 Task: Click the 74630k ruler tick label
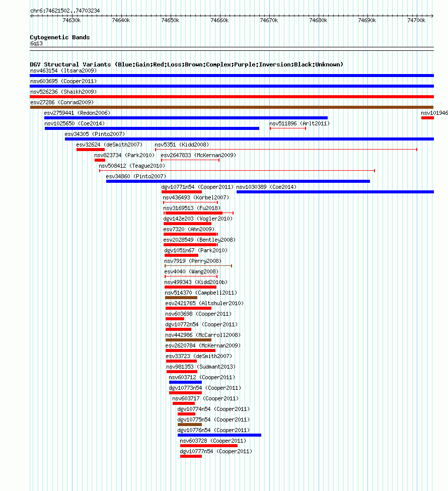(71, 20)
